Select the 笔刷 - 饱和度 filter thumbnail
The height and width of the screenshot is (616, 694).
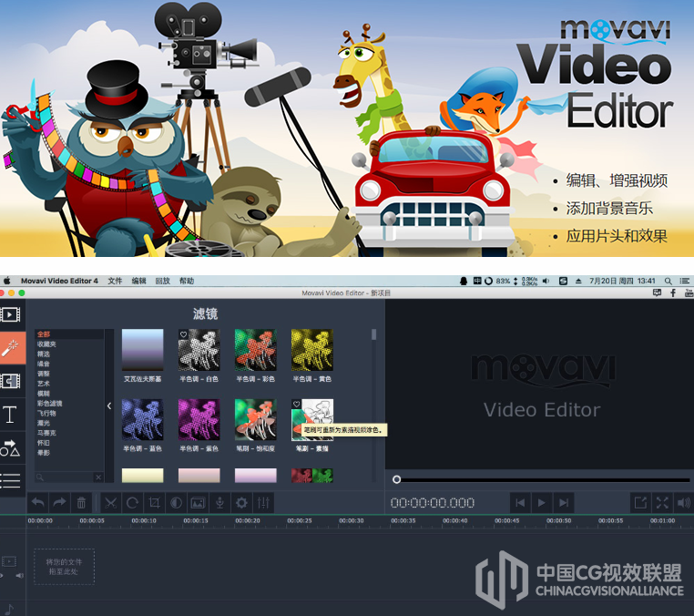point(255,419)
